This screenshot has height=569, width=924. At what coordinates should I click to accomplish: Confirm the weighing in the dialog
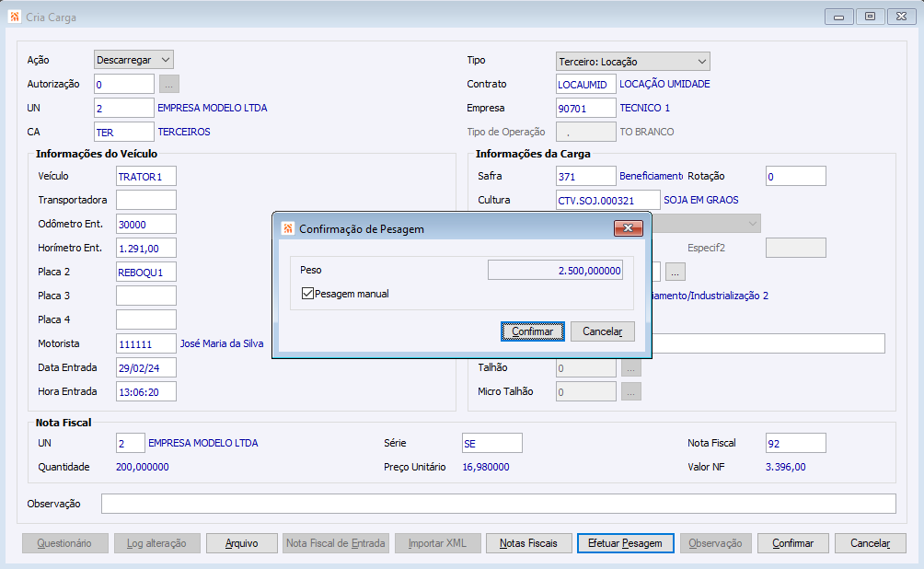pyautogui.click(x=533, y=331)
